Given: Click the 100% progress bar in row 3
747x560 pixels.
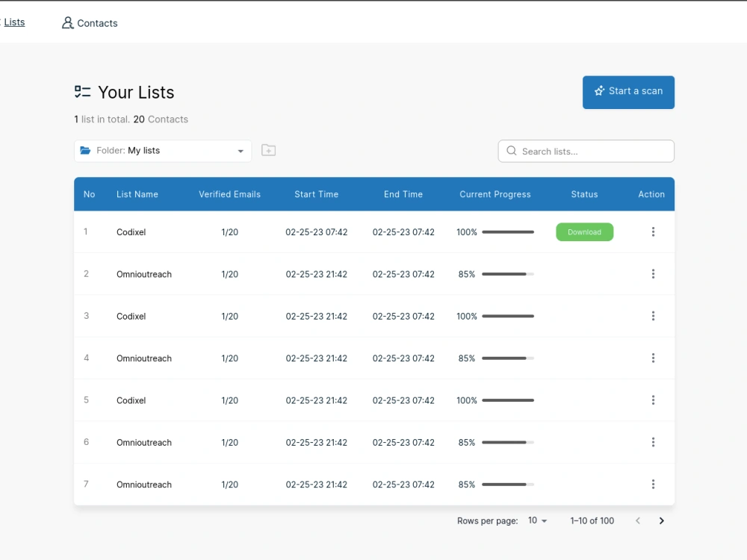Looking at the screenshot, I should tap(508, 316).
